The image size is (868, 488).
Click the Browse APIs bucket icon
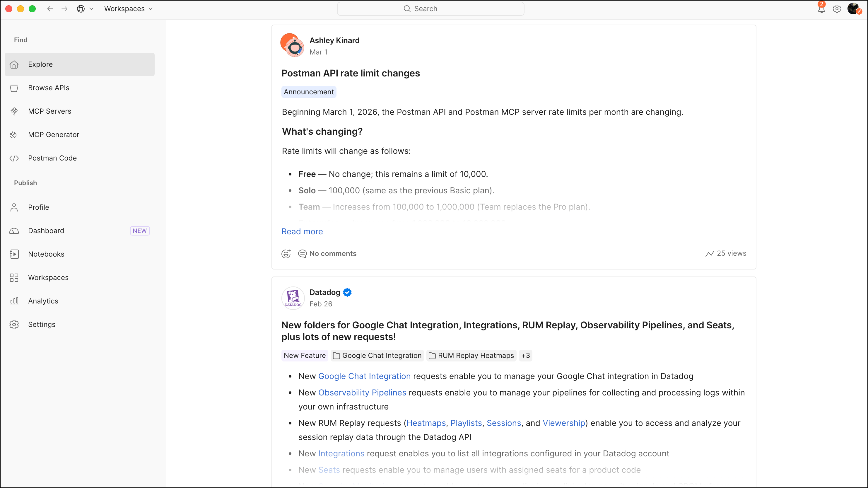14,88
